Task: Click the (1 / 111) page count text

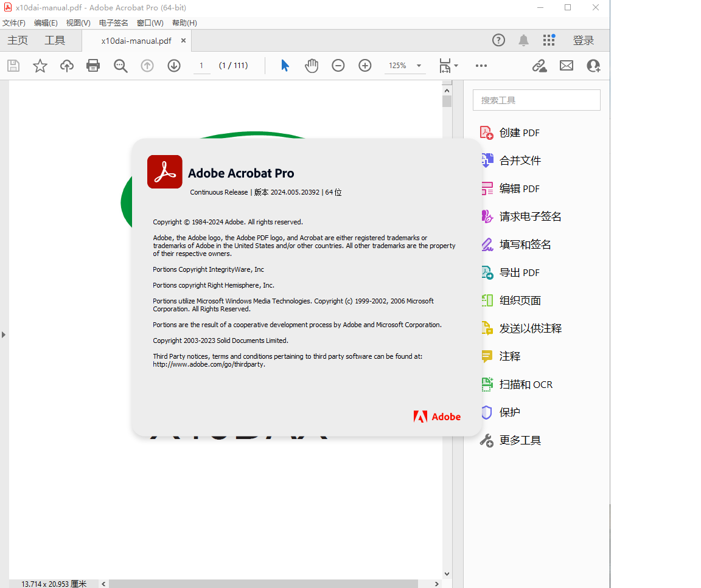Action: pyautogui.click(x=234, y=66)
